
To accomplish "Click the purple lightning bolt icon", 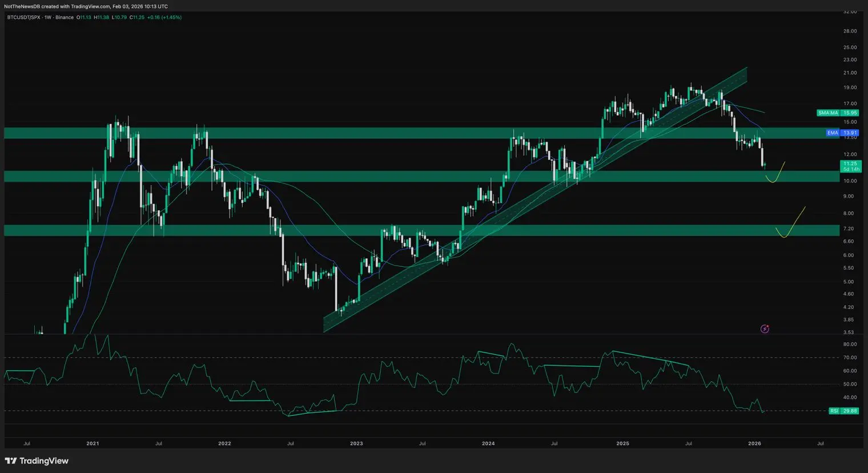I will pyautogui.click(x=765, y=329).
